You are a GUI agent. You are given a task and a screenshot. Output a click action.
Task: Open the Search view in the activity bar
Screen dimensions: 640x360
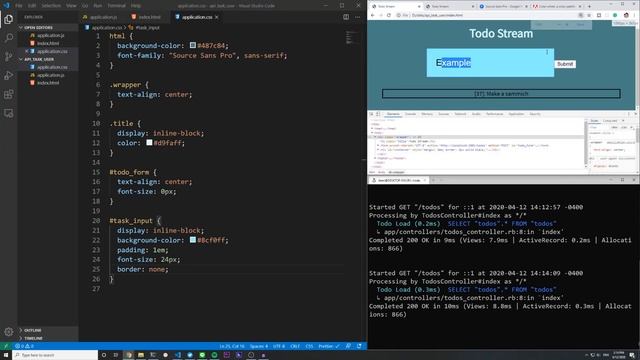pyautogui.click(x=9, y=38)
